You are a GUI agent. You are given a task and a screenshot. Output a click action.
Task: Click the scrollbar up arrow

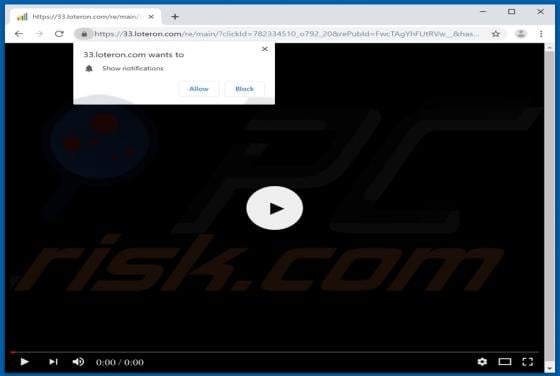click(549, 47)
